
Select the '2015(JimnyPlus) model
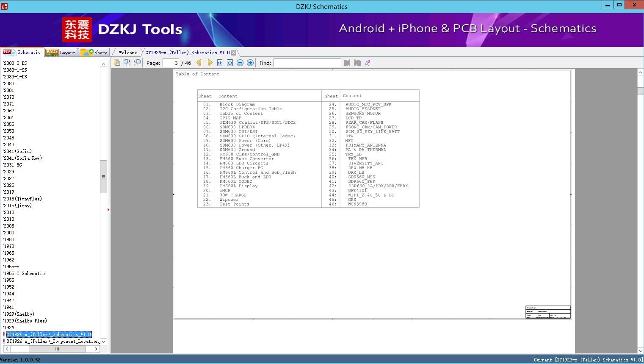(22, 199)
